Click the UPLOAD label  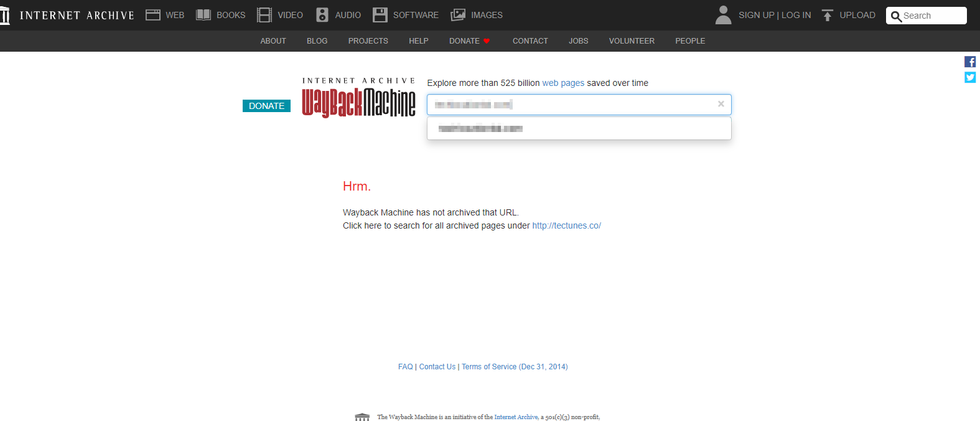pyautogui.click(x=857, y=15)
